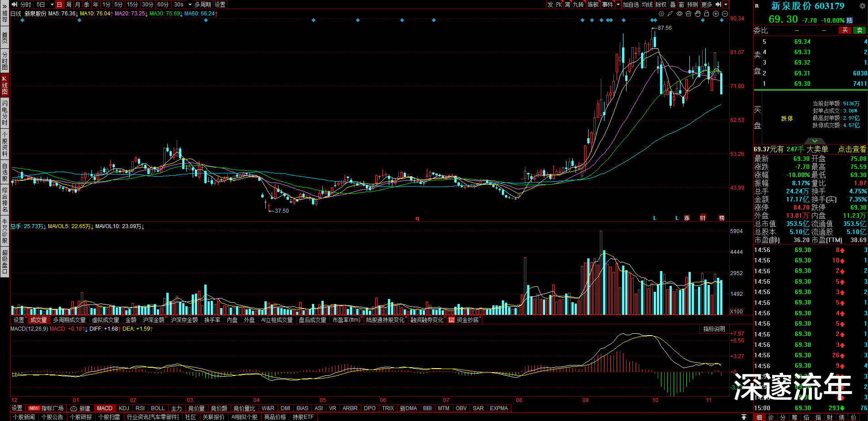Viewport: 868px width, 421px height.
Task: Toggle 均线 moving average lines
Action: [647, 5]
